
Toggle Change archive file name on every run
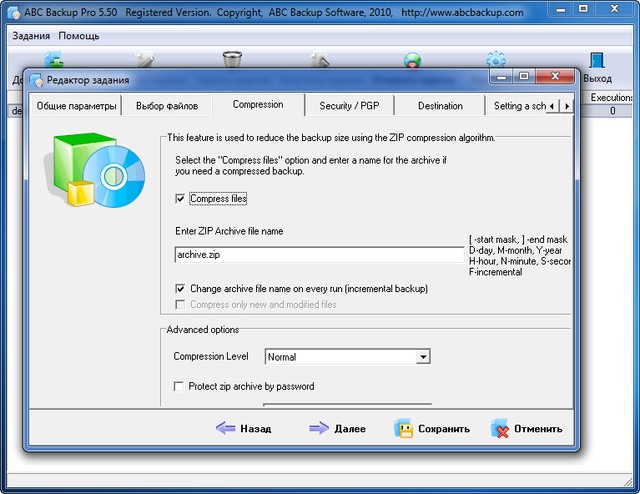[x=179, y=288]
